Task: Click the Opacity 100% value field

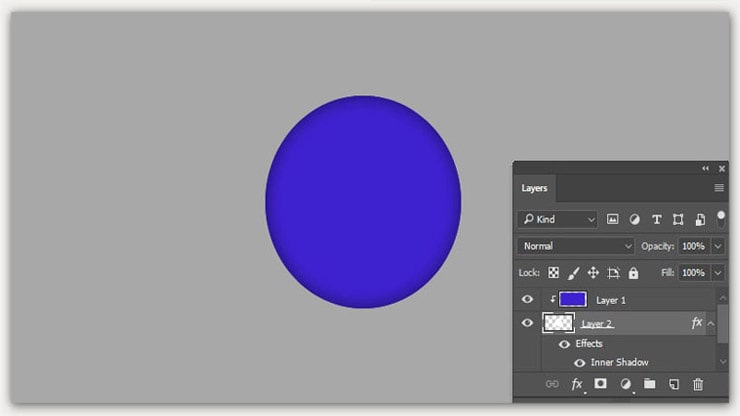Action: (x=693, y=246)
